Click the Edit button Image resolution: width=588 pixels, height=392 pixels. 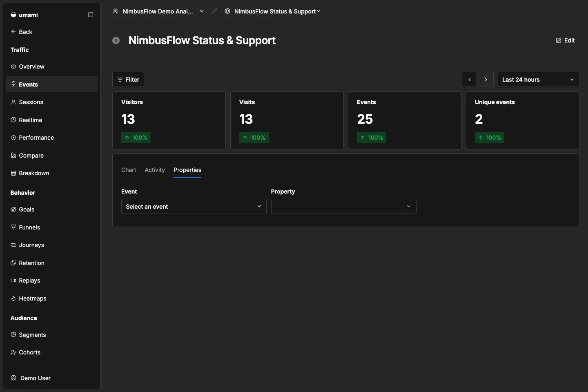566,40
